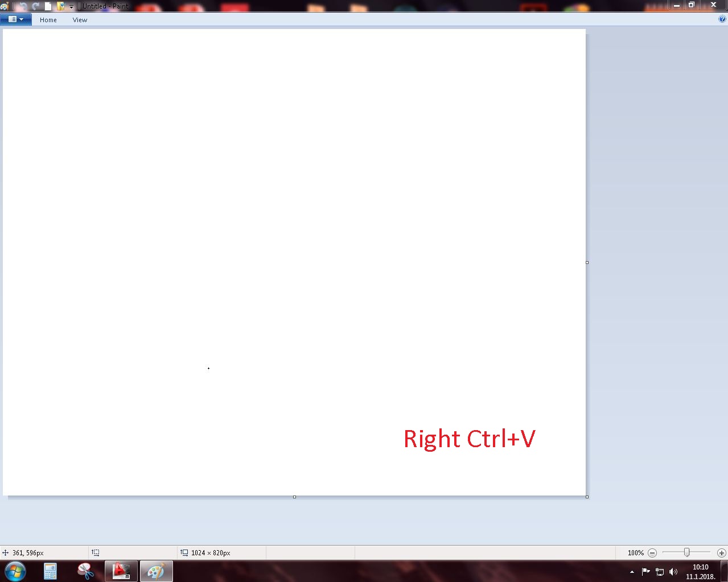Click the folder icon in quick access toolbar
Screen dimensions: 728x582
tap(61, 6)
